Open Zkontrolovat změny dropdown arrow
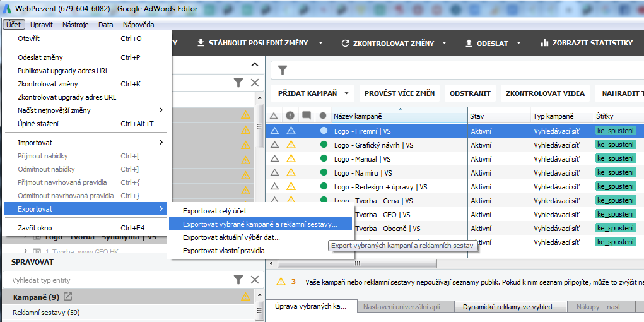This screenshot has height=322, width=644. click(x=445, y=43)
